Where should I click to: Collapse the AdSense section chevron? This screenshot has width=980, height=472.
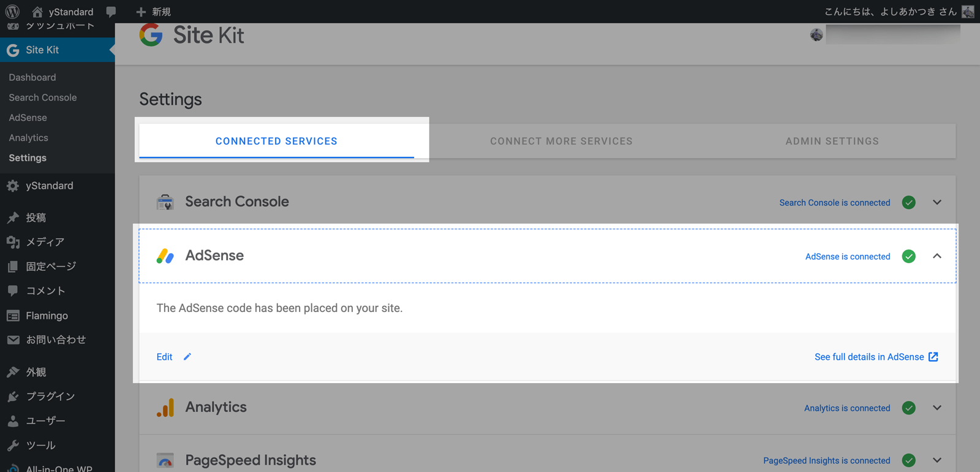(937, 256)
